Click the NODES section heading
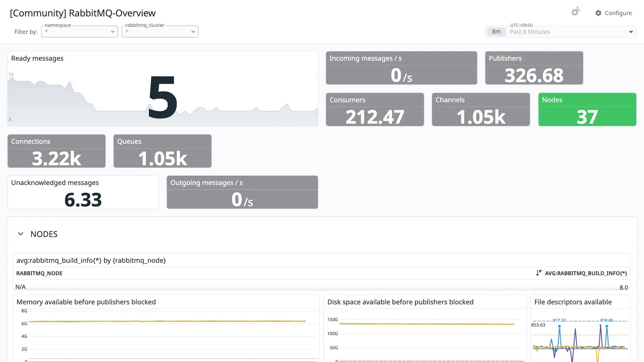The height and width of the screenshot is (362, 644). tap(44, 234)
